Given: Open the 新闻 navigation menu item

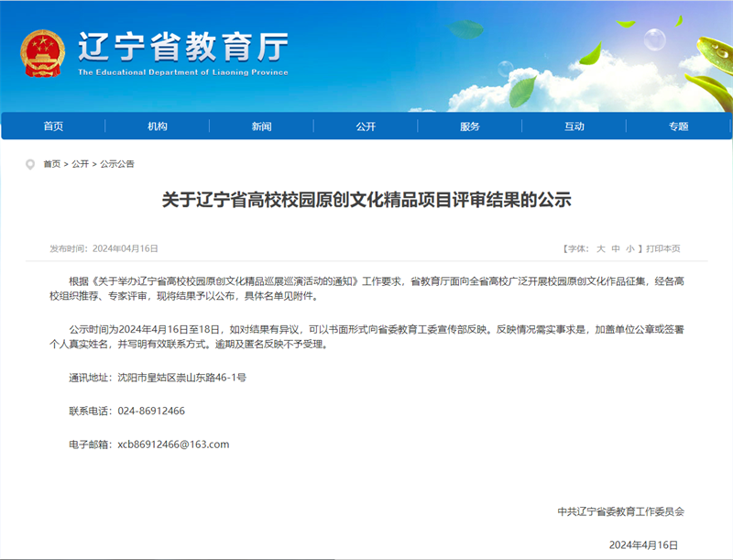Looking at the screenshot, I should click(261, 126).
